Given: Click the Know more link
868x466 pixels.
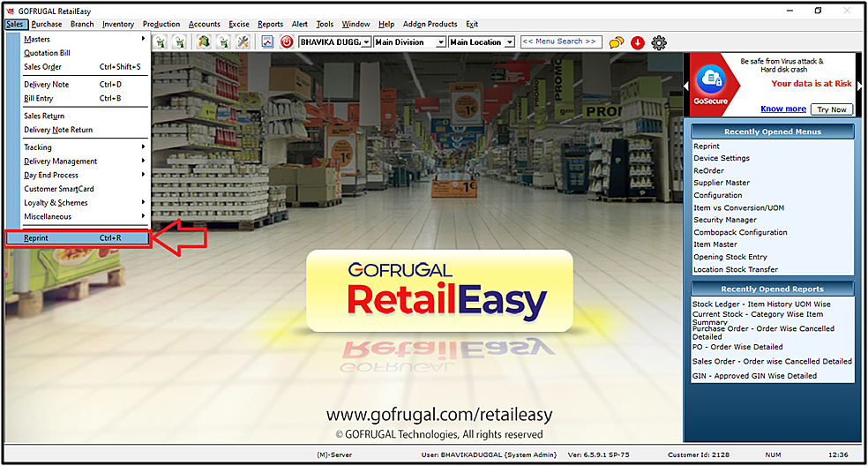Looking at the screenshot, I should [782, 109].
